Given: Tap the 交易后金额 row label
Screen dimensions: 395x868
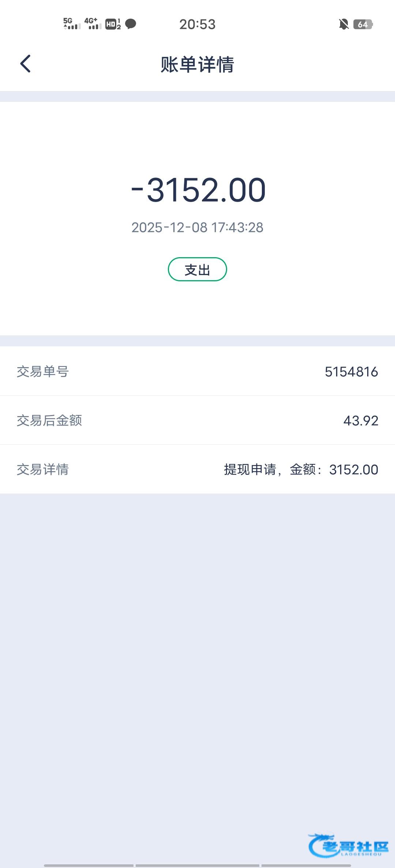Looking at the screenshot, I should [x=49, y=420].
